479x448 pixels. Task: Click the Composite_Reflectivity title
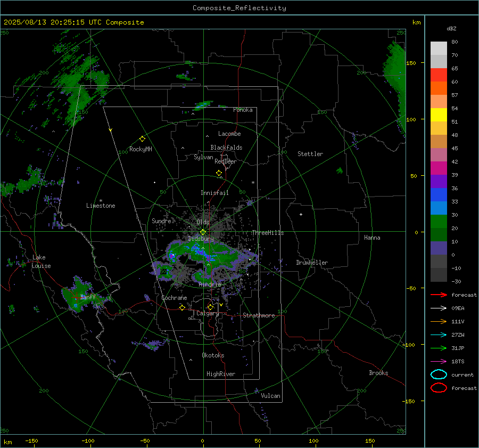[x=239, y=8]
